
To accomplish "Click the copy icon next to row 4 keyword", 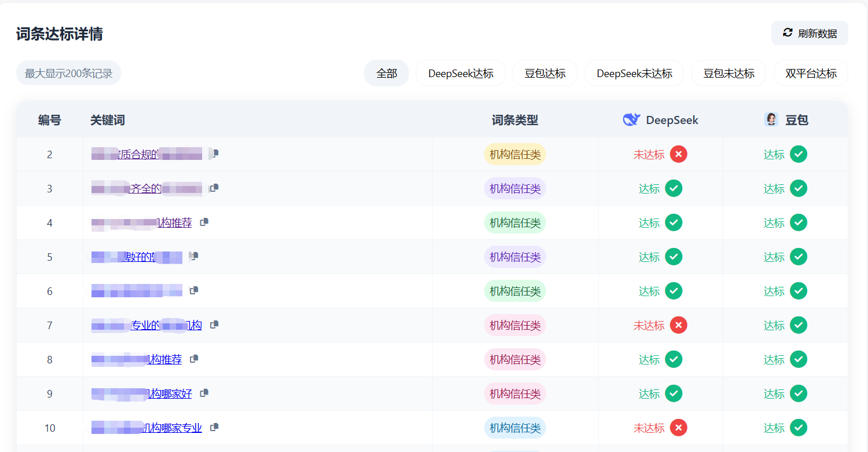I will (204, 222).
